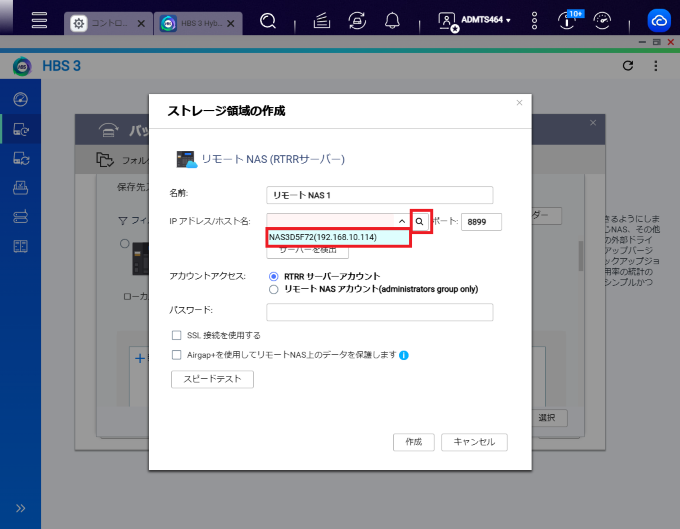
Task: Click the HBS 3 logo icon
Action: coord(22,66)
